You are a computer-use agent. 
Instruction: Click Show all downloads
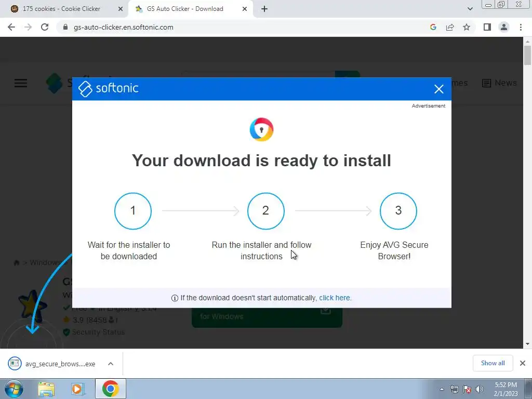pyautogui.click(x=493, y=363)
